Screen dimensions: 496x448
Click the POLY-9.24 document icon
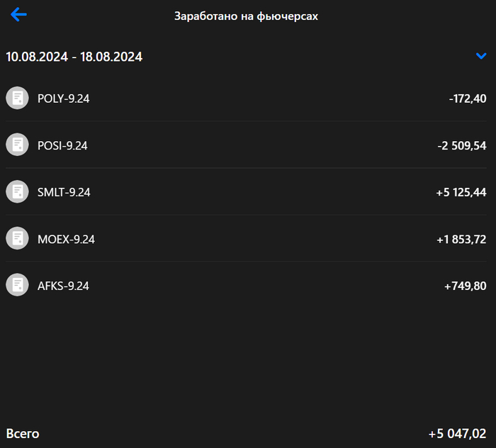(x=17, y=98)
